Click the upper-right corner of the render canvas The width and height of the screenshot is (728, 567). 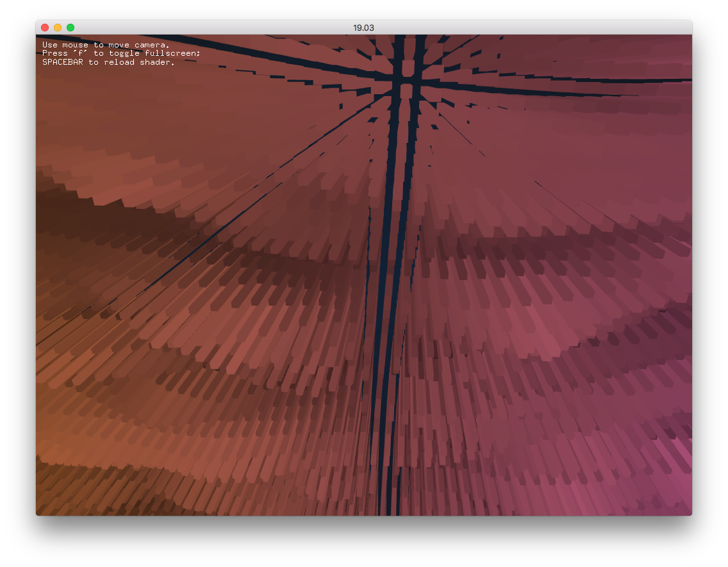pyautogui.click(x=686, y=40)
